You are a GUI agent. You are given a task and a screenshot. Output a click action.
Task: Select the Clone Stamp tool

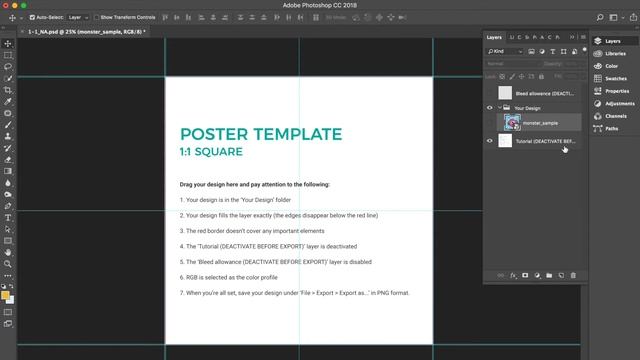pos(8,136)
